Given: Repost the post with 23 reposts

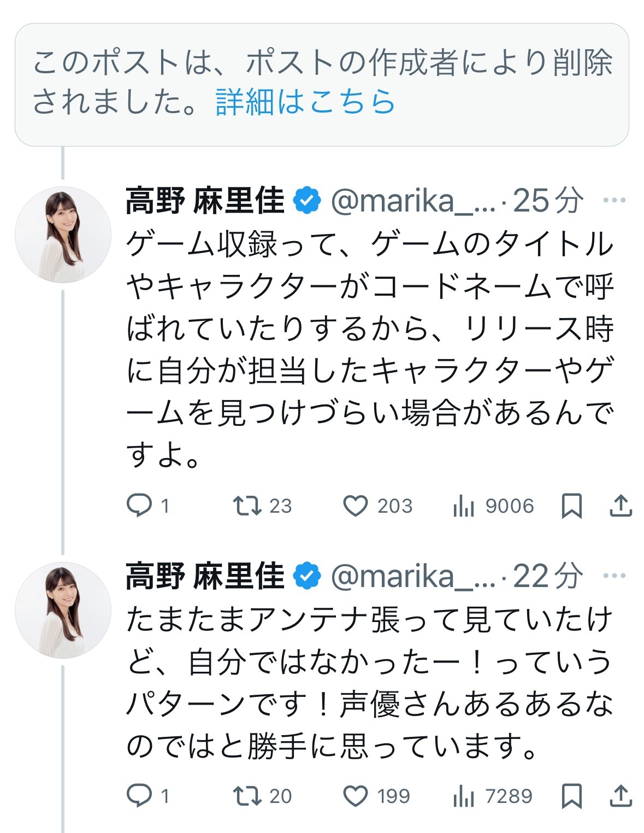Looking at the screenshot, I should tap(247, 506).
